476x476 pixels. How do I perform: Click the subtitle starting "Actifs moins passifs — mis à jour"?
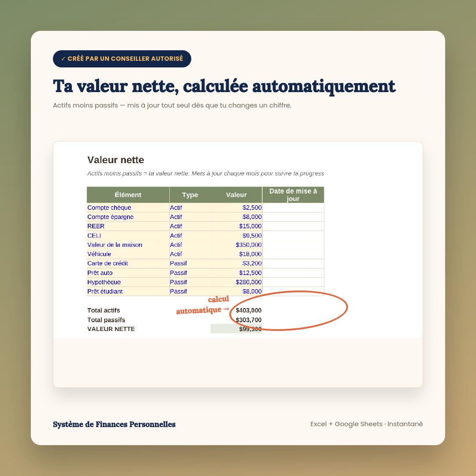tap(172, 105)
